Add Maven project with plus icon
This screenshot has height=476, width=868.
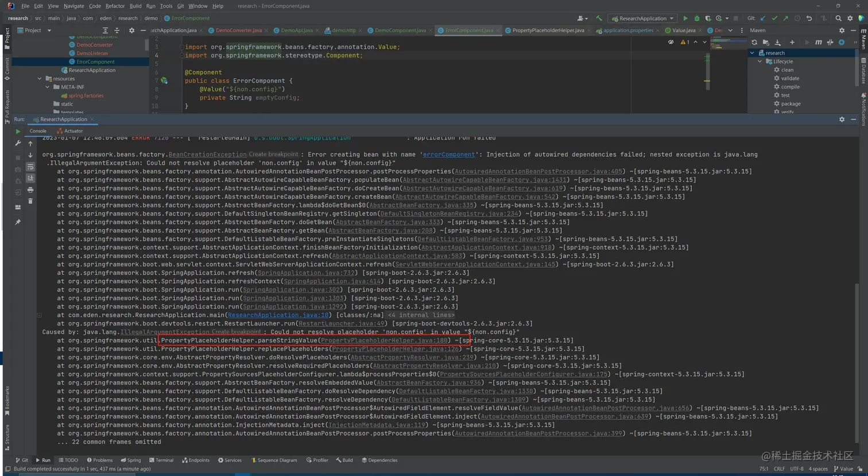pyautogui.click(x=792, y=42)
